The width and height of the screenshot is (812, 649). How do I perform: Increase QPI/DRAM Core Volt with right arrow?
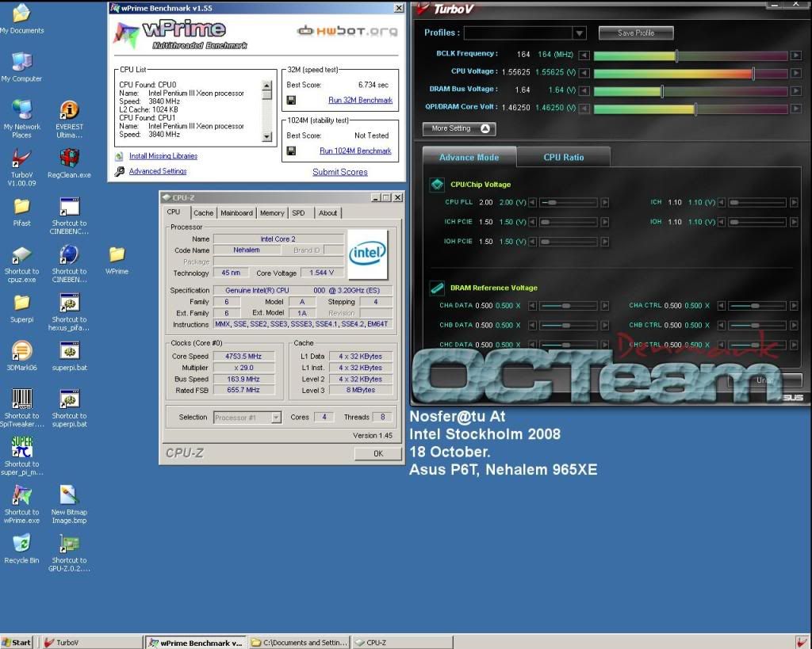796,109
